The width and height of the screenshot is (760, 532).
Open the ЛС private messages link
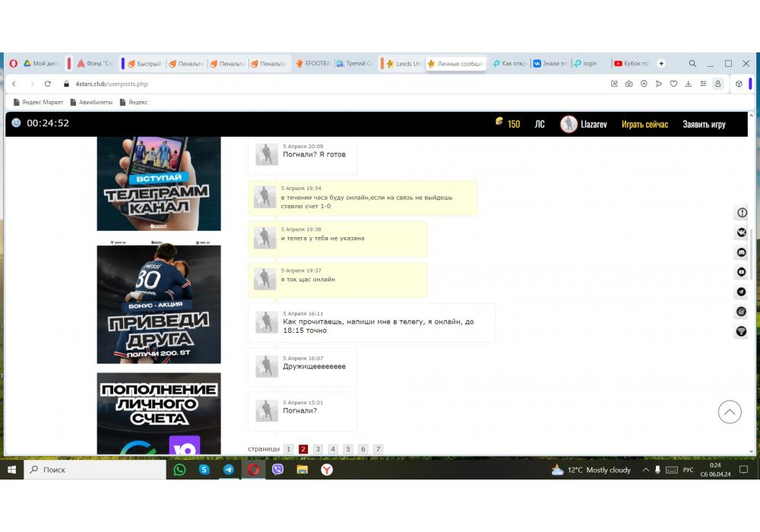[539, 124]
